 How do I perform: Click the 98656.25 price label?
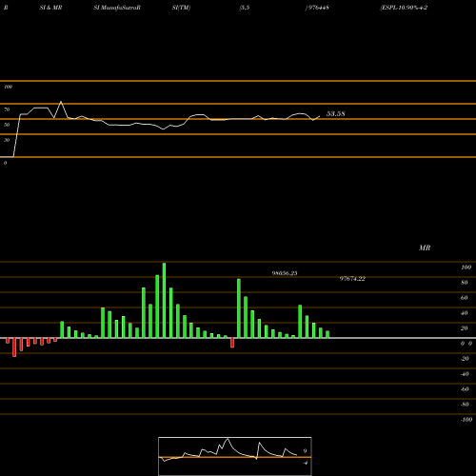pos(285,273)
